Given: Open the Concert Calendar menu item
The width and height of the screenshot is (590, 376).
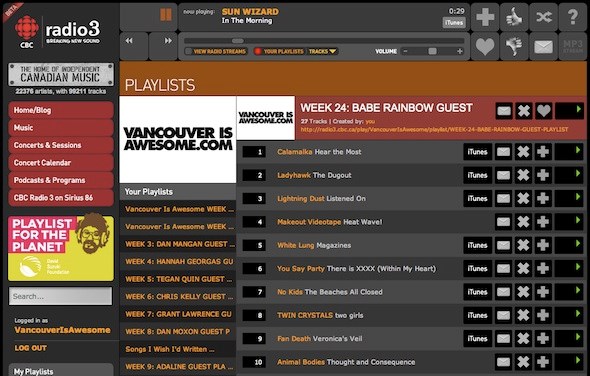Looking at the screenshot, I should [x=61, y=163].
